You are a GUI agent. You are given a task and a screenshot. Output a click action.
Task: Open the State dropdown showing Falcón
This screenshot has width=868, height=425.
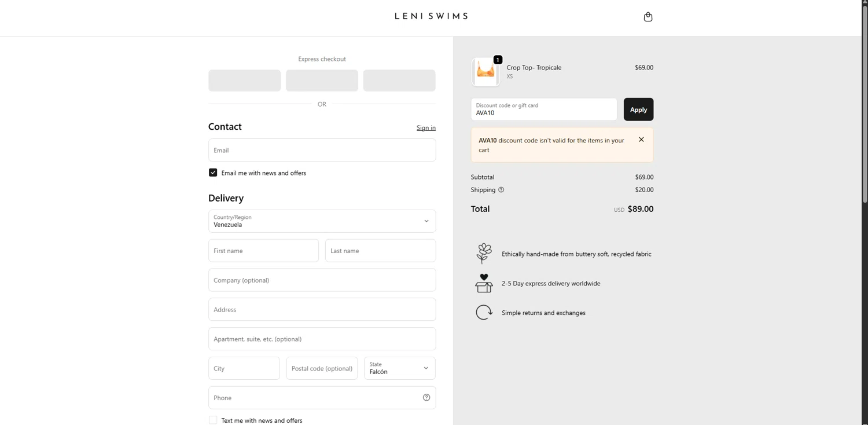point(399,368)
